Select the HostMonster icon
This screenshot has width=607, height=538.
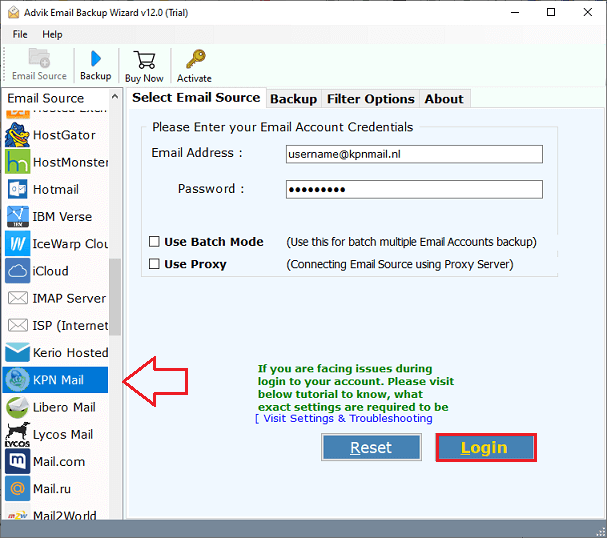coord(17,162)
